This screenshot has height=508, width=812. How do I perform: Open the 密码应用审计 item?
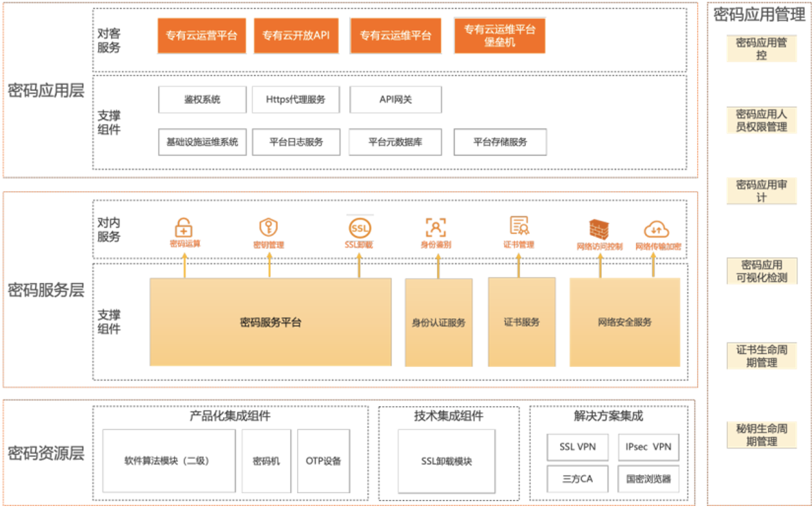point(761,190)
